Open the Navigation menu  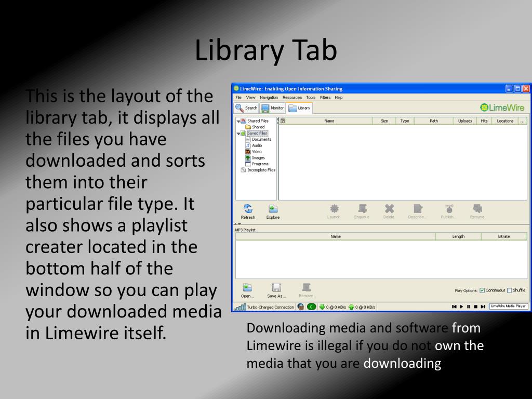click(269, 97)
